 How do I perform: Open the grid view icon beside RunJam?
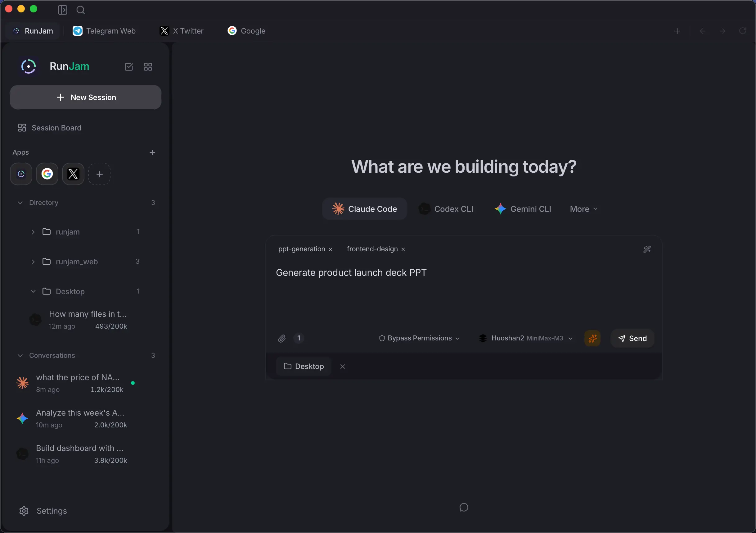(x=148, y=67)
